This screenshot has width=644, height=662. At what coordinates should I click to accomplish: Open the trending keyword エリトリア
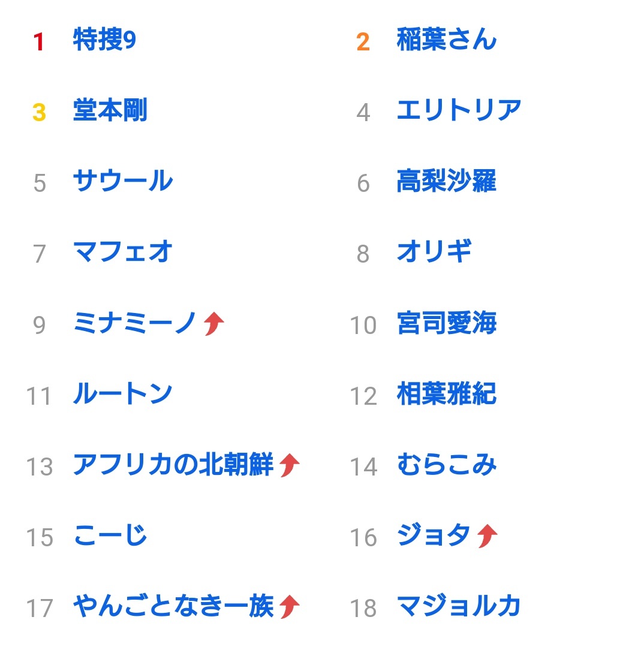click(459, 110)
